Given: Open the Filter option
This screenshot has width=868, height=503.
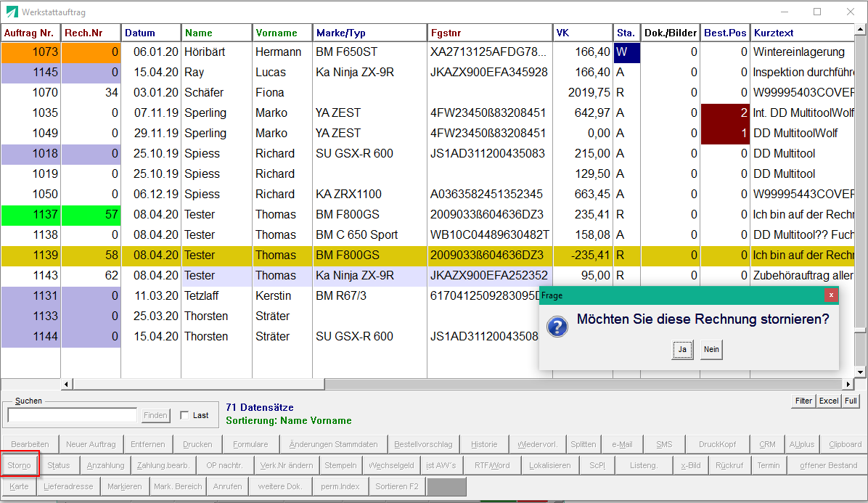Looking at the screenshot, I should 803,401.
